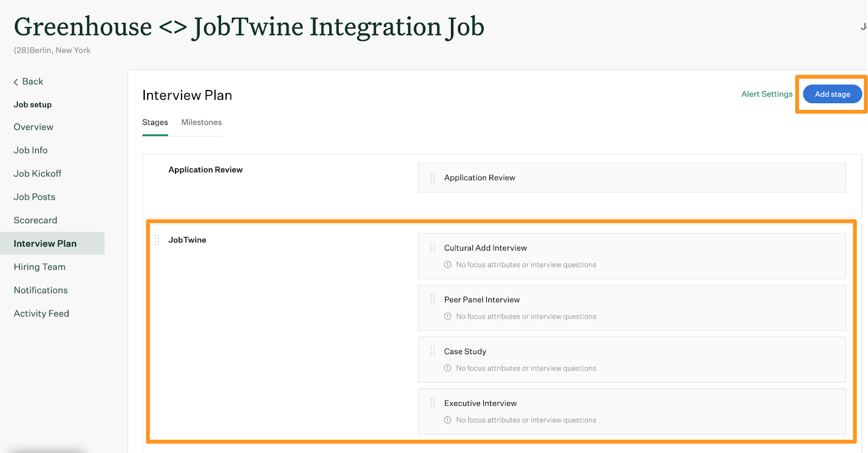Switch to the Stages tab
Screen dimensions: 868x453
[155, 122]
